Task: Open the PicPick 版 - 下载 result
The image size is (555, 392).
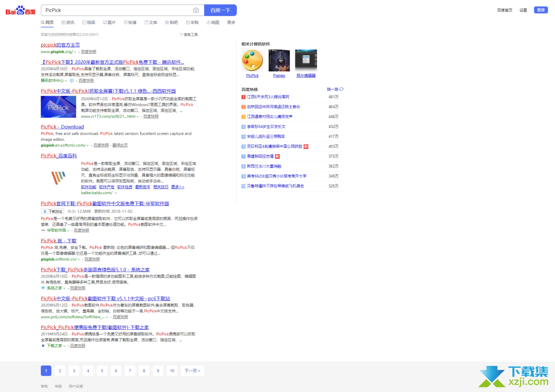Action: point(59,241)
